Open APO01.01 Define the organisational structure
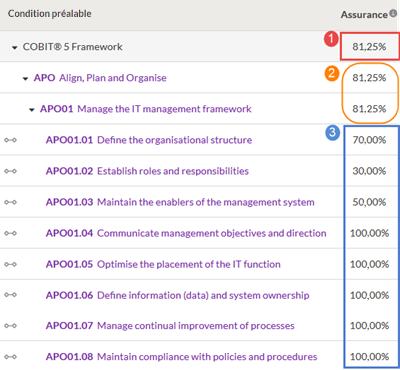This screenshot has height=370, width=400. (149, 140)
